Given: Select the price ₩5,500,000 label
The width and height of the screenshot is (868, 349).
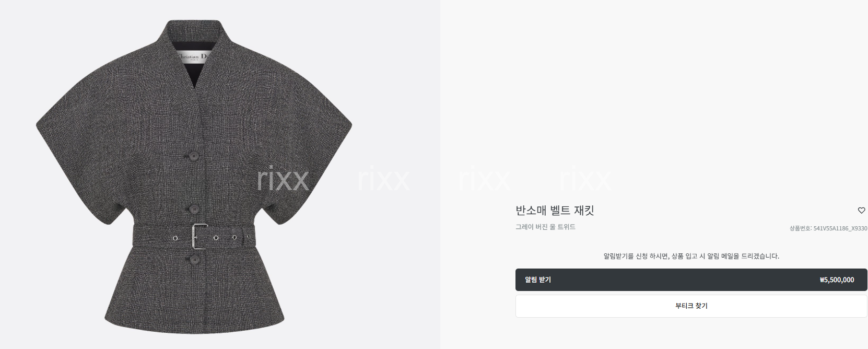Looking at the screenshot, I should pos(837,280).
